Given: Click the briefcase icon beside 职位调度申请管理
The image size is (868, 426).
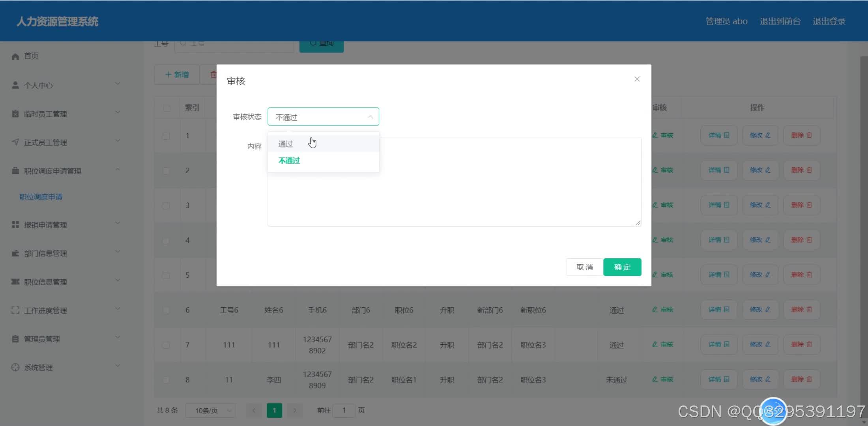Looking at the screenshot, I should pyautogui.click(x=15, y=171).
